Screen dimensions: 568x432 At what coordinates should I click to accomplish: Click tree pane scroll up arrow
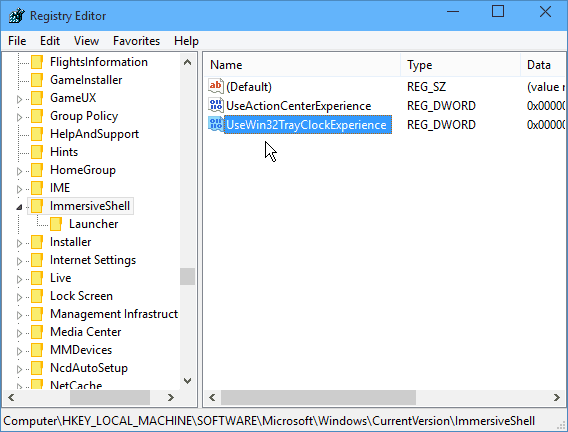pyautogui.click(x=187, y=62)
